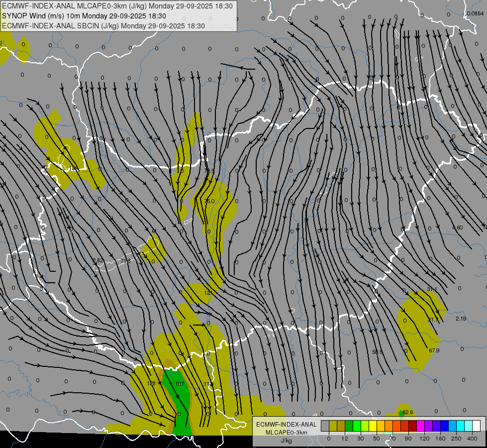Pick the yellow swatch in the color scale

[373, 426]
